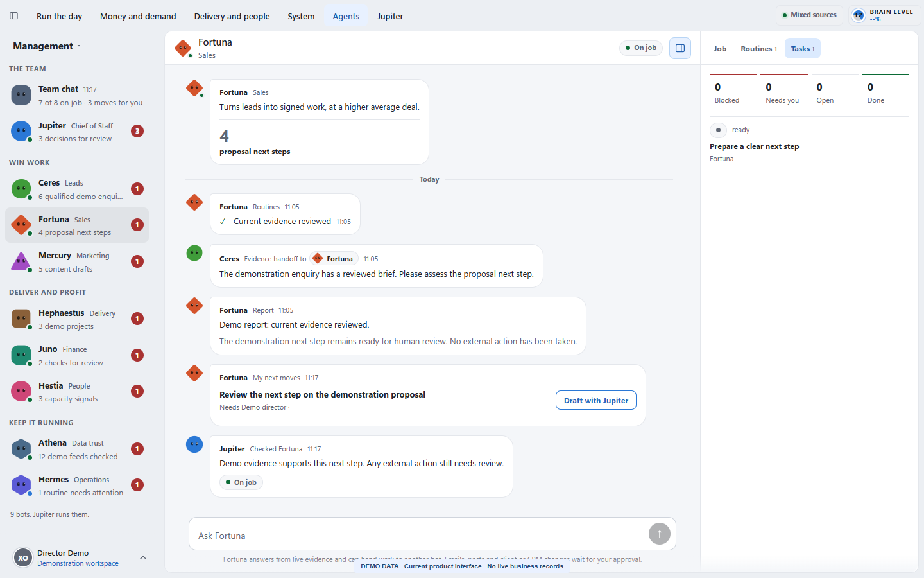
Task: Open the Run the day menu
Action: click(x=59, y=16)
